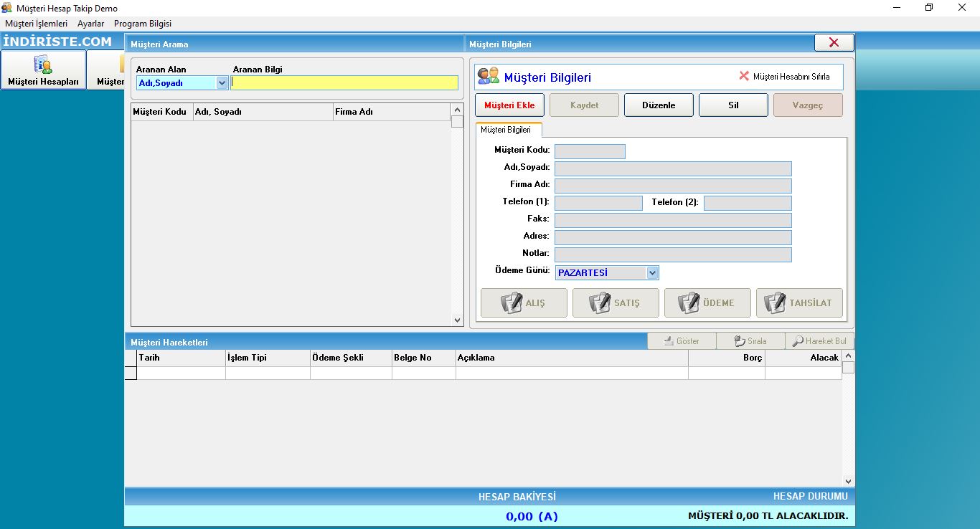Viewport: 980px width, 529px height.
Task: Click the İşlem Tipi column header
Action: coord(268,358)
